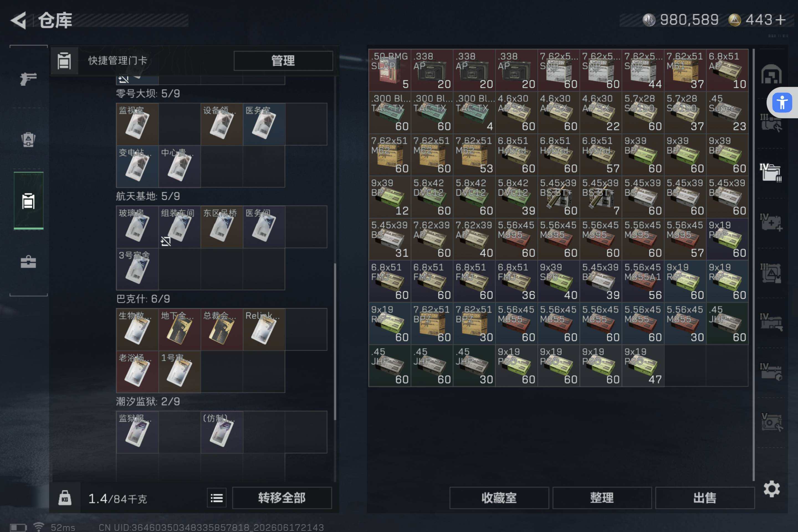Select the 零号大坝 医务室 keycard

point(264,124)
